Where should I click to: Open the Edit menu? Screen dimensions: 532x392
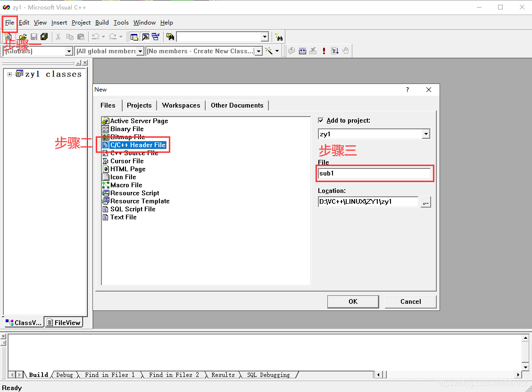tap(24, 23)
